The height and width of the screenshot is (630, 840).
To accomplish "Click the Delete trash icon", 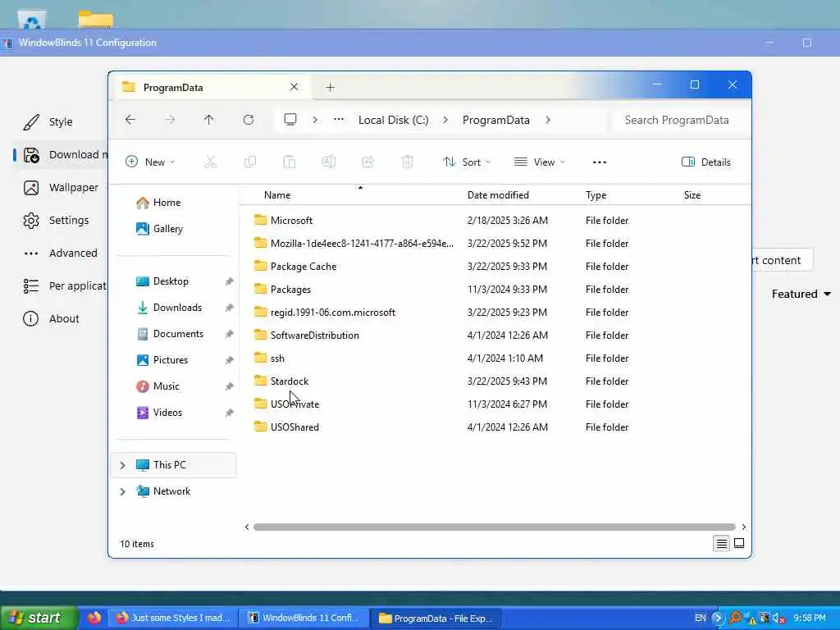I will [x=408, y=162].
